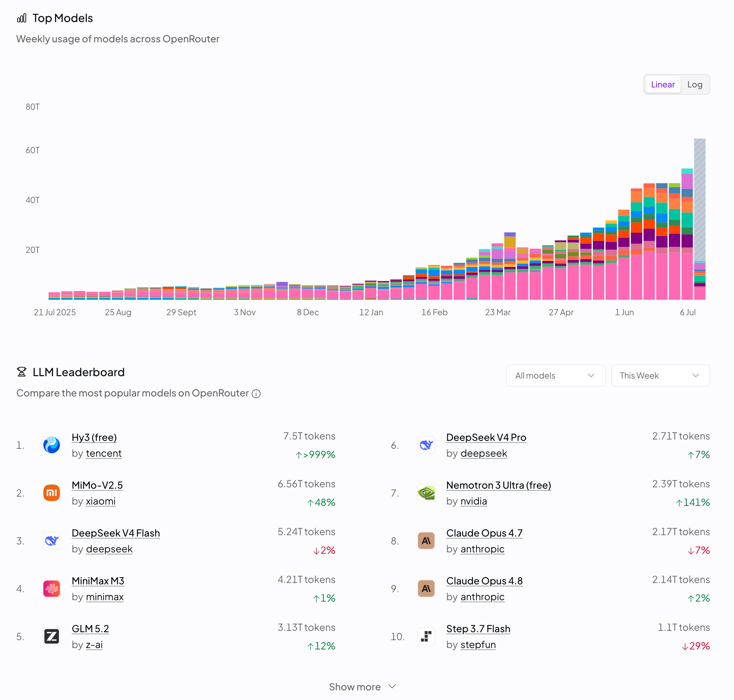734x700 pixels.
Task: Visit the minimax provider link
Action: [x=105, y=597]
